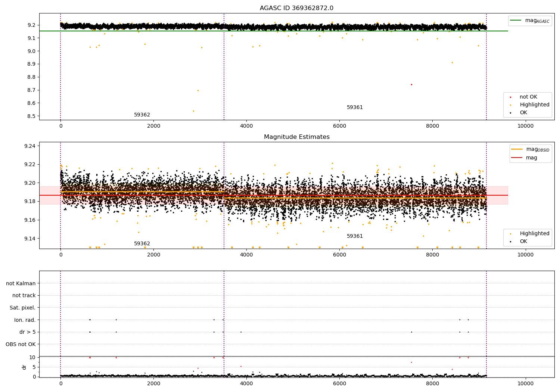Click the '8.8' y-tick in the top plot
560x392 pixels.
[x=32, y=77]
